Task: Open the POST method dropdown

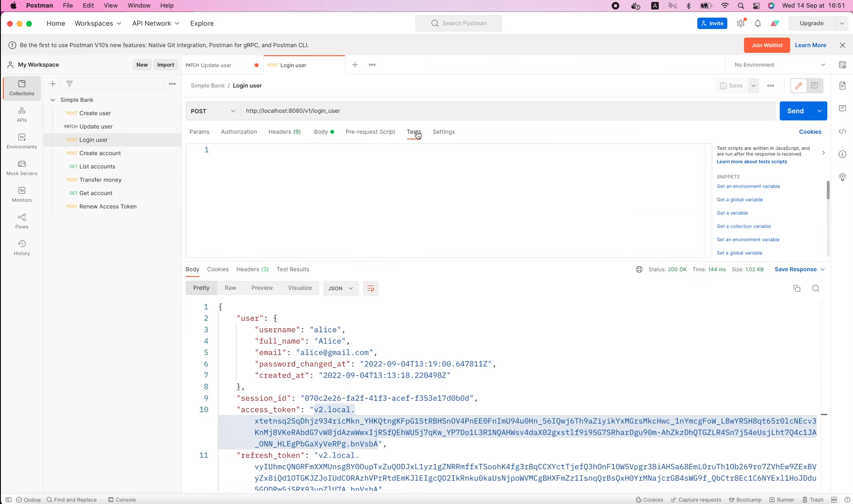Action: click(213, 111)
